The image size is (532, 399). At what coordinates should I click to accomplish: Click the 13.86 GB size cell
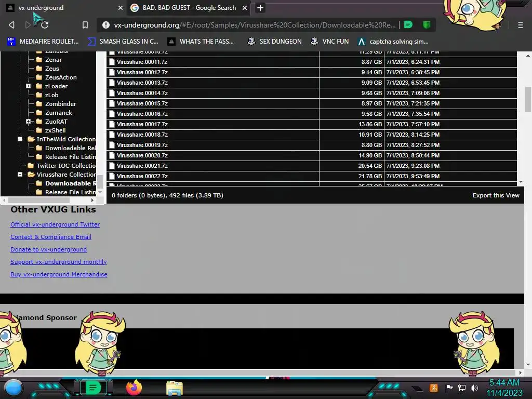[x=352, y=124]
